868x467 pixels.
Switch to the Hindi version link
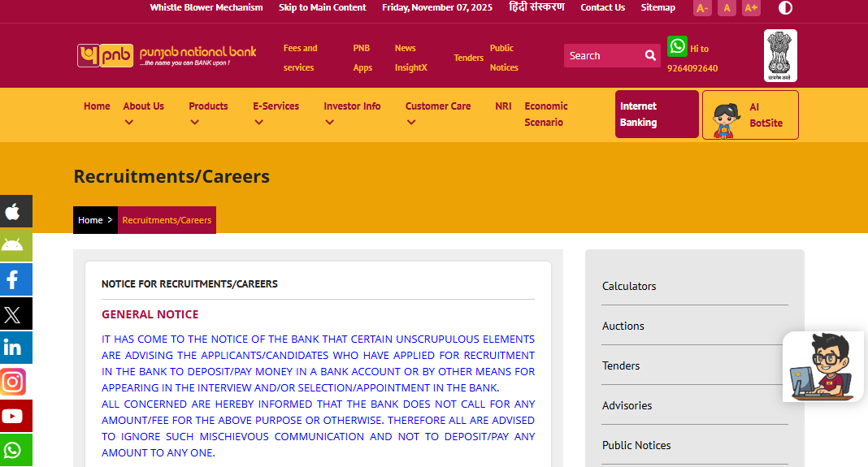[x=536, y=6]
